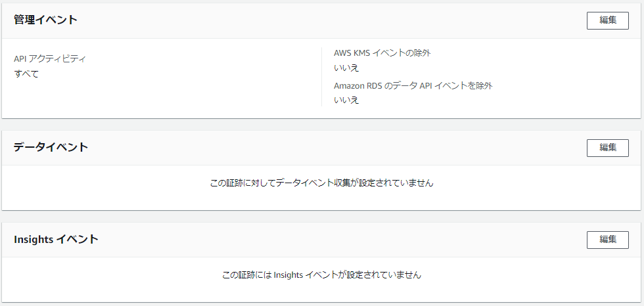The height and width of the screenshot is (306, 644).
Task: Click Amazon RDS のデータ API イベントを除外 label
Action: [413, 85]
